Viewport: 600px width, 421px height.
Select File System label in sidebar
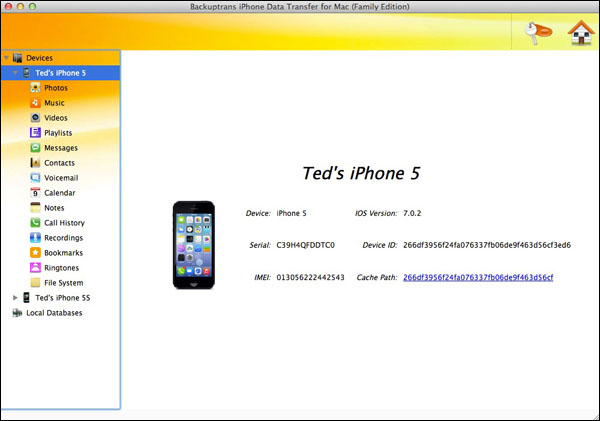click(64, 283)
